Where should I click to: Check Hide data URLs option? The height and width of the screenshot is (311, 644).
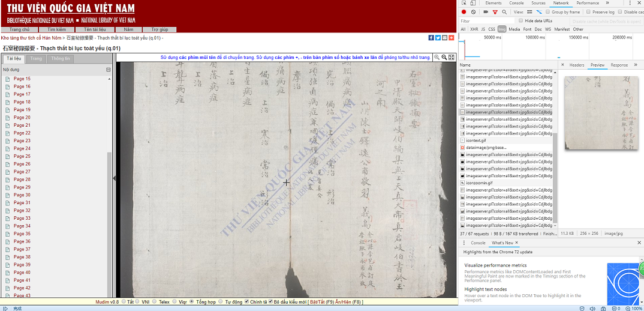[520, 20]
